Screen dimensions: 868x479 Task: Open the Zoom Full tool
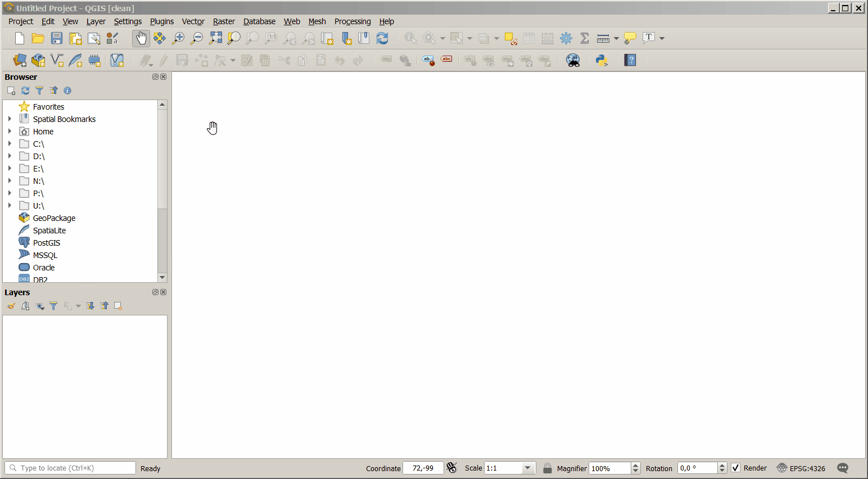tap(215, 38)
